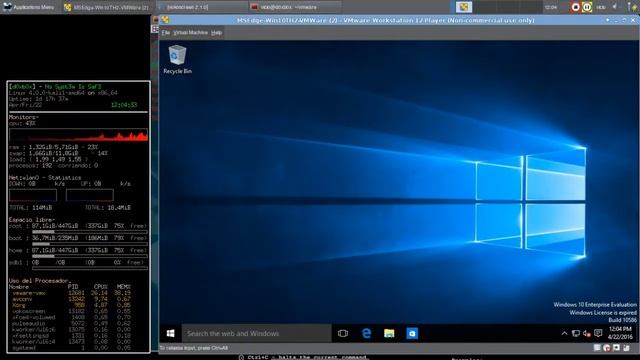The image size is (640, 360).
Task: Click the VMware status bar rightmost device icon
Action: [627, 348]
